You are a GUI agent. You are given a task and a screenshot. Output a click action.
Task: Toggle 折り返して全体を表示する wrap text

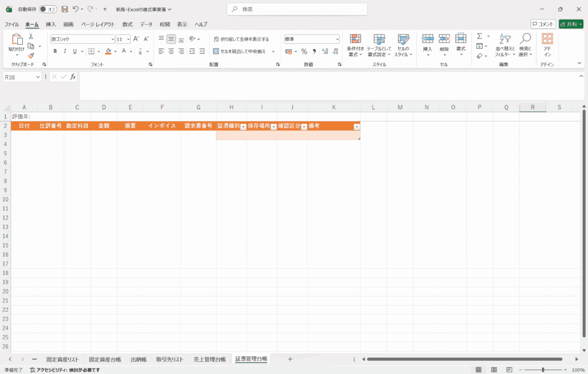241,39
